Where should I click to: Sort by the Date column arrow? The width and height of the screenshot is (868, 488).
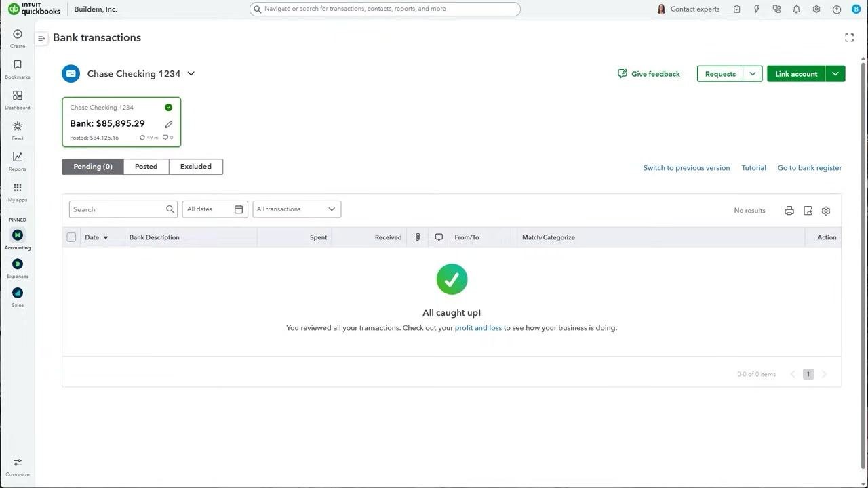[x=106, y=238]
